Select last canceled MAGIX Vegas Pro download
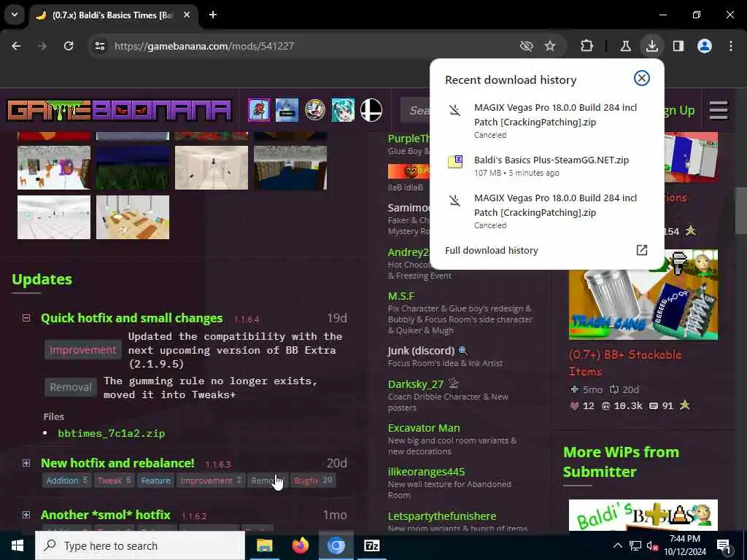 tap(547, 211)
